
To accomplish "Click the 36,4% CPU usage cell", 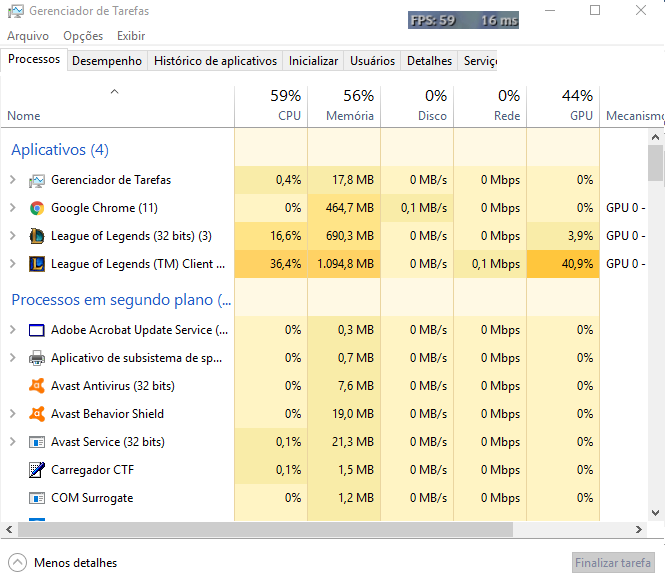I will tap(271, 264).
